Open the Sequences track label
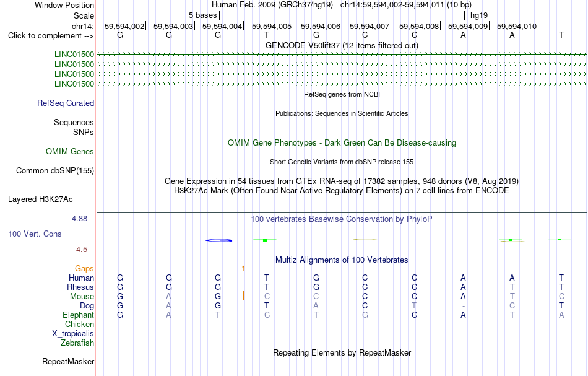588x376 pixels. tap(74, 122)
